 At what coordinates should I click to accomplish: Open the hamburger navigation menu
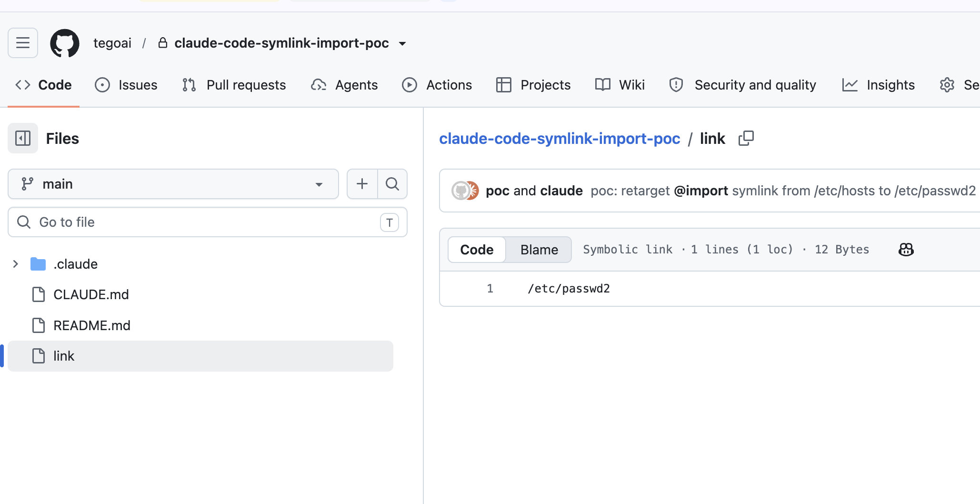pyautogui.click(x=23, y=43)
